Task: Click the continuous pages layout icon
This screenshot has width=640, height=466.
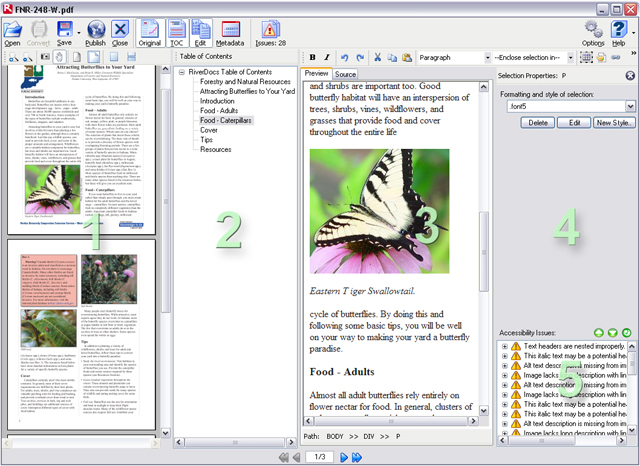Action: pos(131,57)
